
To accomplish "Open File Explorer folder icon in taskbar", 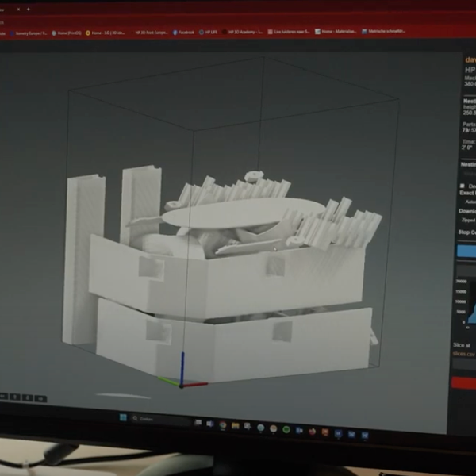I will [x=236, y=426].
